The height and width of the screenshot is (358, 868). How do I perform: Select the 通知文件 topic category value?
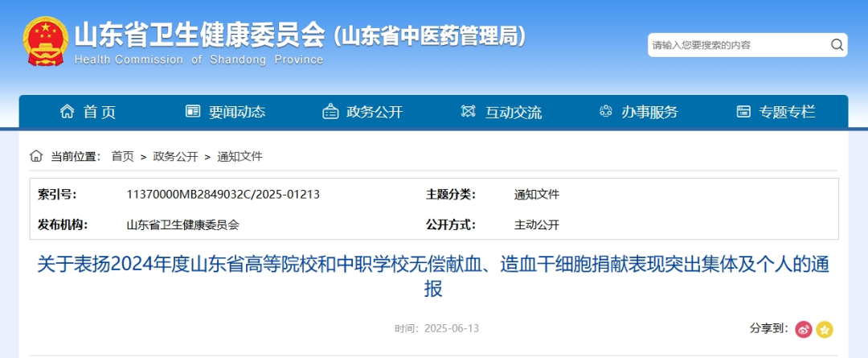click(x=536, y=195)
